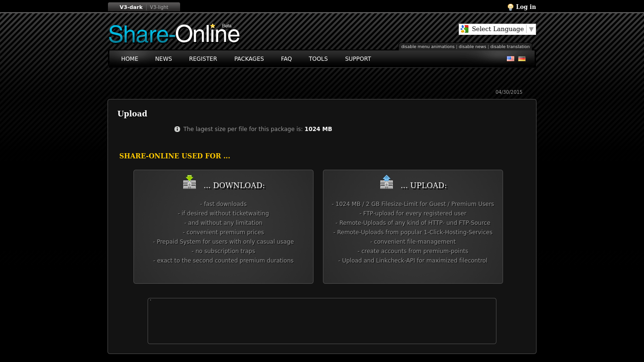
Task: Go to the SUPPORT section
Action: (x=358, y=58)
